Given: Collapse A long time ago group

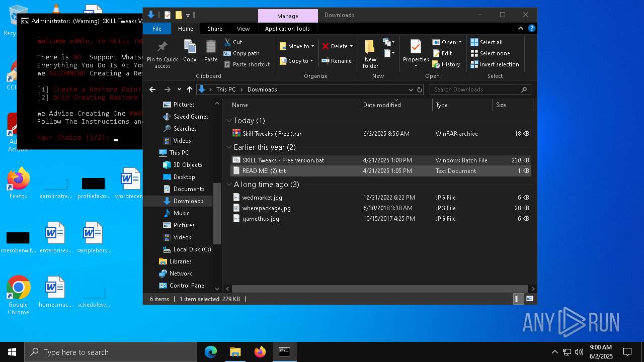Looking at the screenshot, I should pos(229,185).
